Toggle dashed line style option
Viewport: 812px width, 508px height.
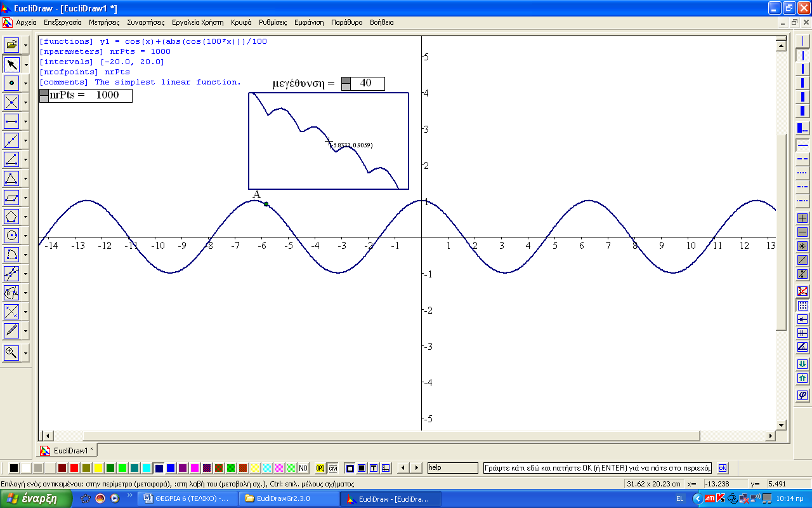coord(802,158)
